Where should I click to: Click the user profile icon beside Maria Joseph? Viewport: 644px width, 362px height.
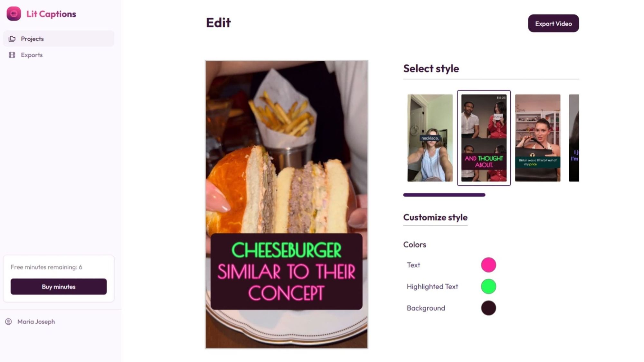(8, 321)
